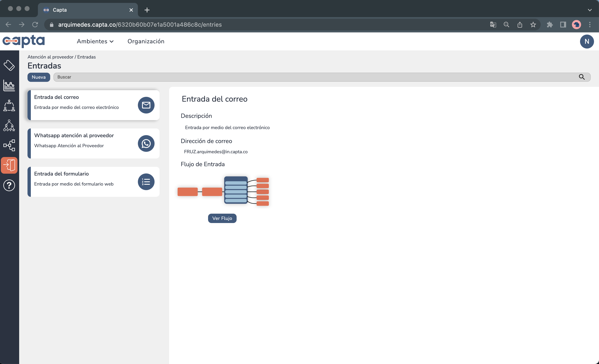Bookmark page with the star icon

(533, 25)
